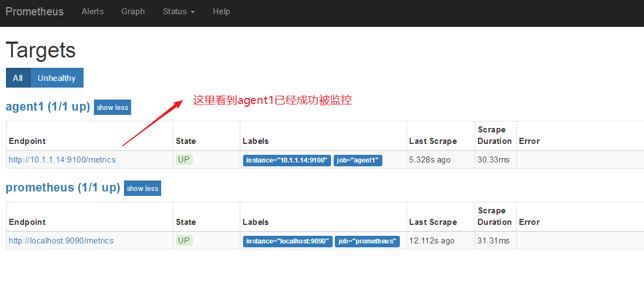Click Error column header in agent1 table
The height and width of the screenshot is (302, 644).
point(529,141)
